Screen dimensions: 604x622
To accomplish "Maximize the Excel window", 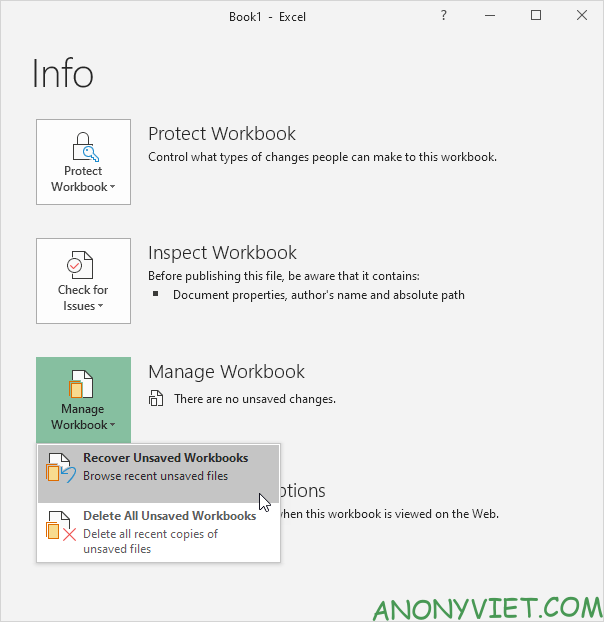I will point(535,16).
